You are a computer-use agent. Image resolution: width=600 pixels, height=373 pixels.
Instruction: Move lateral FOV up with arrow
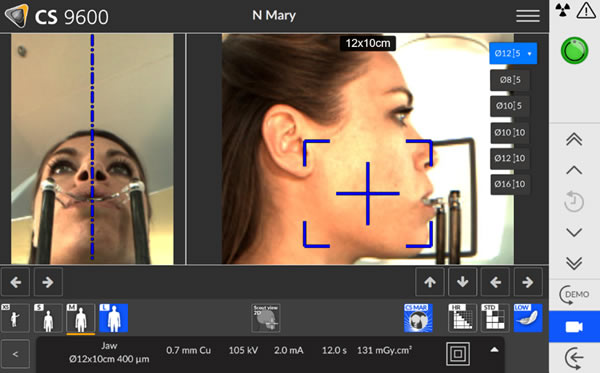point(430,282)
